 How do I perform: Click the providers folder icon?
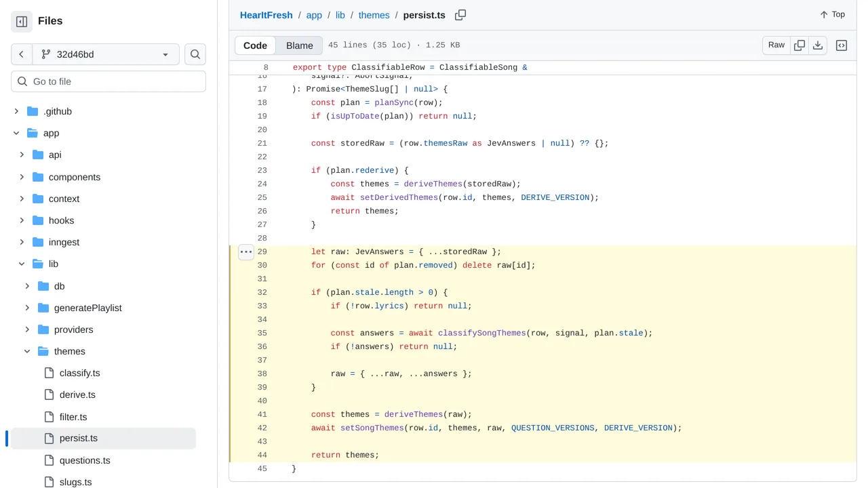tap(43, 329)
